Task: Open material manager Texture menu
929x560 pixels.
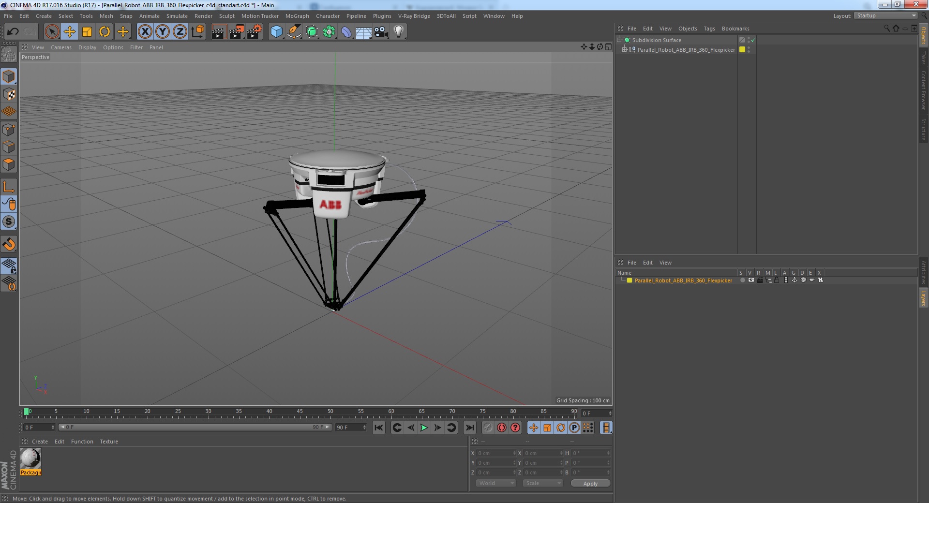Action: 109,442
